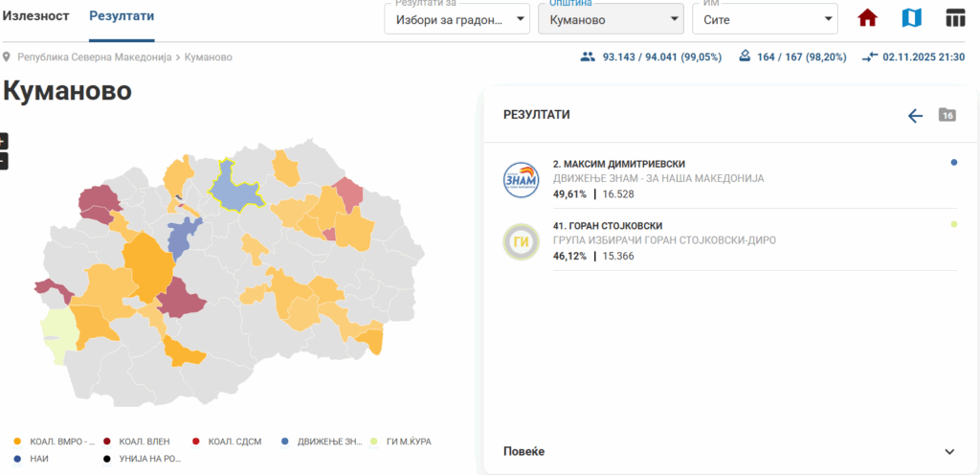Open the ИМ dropdown showing Сите
Screen dimensions: 980x475
point(764,18)
